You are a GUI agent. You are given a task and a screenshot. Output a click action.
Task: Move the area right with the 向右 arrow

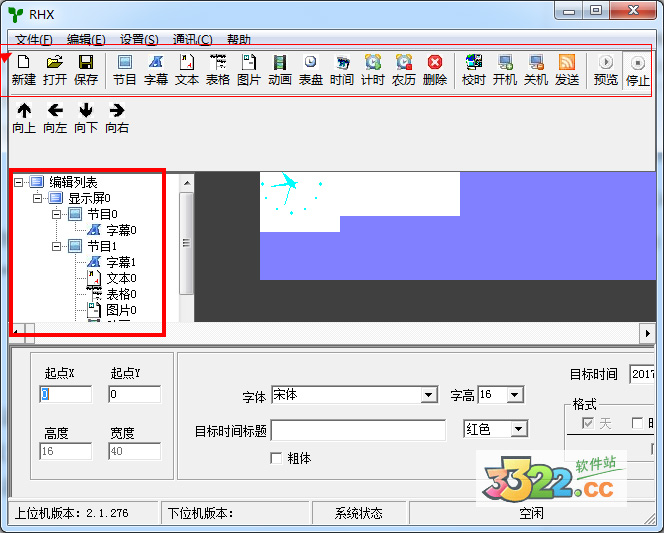point(117,118)
